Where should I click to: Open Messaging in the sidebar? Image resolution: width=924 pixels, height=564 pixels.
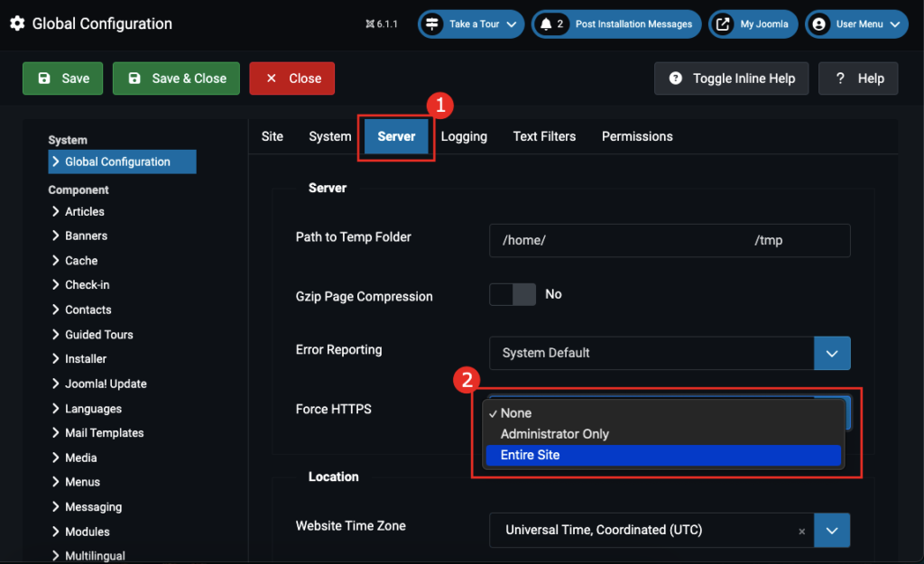pyautogui.click(x=93, y=507)
